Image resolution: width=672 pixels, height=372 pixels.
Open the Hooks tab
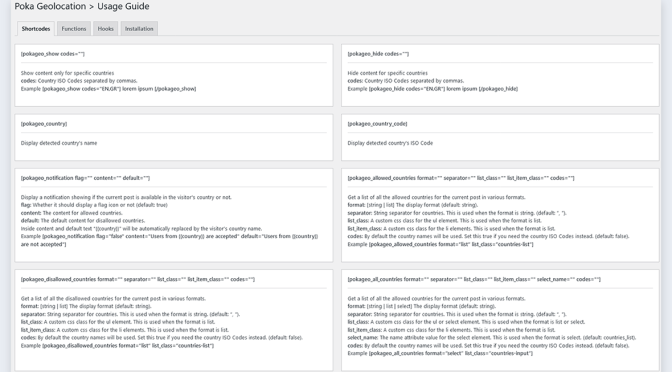point(105,29)
